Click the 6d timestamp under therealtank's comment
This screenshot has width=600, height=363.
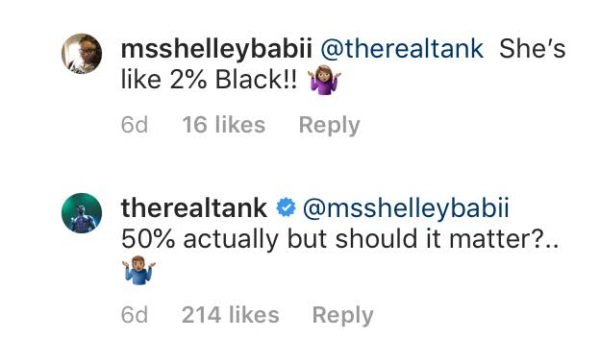pyautogui.click(x=134, y=315)
